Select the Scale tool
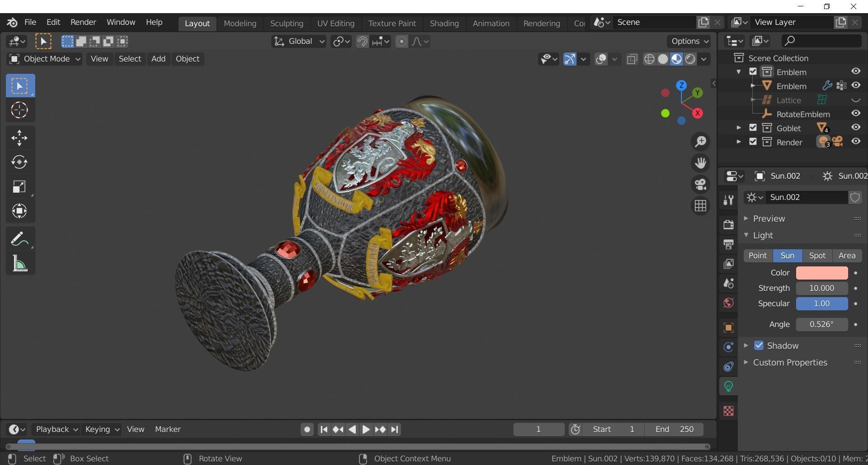Screen dimensions: 868x465 pyautogui.click(x=19, y=187)
